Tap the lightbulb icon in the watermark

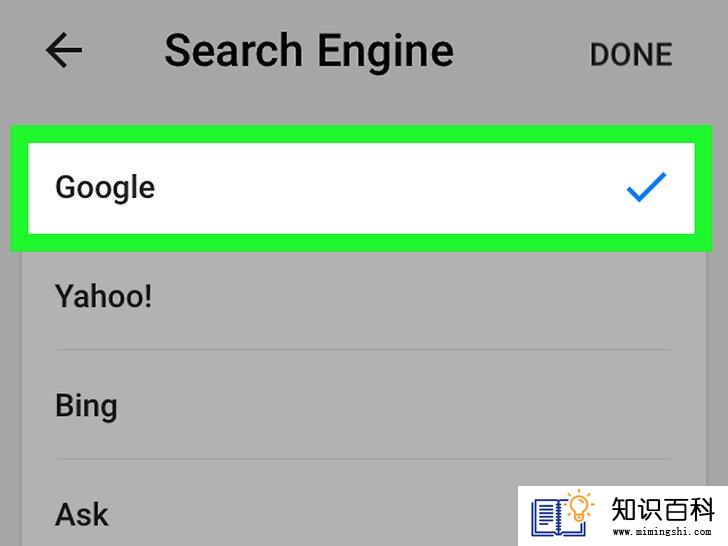point(579,506)
